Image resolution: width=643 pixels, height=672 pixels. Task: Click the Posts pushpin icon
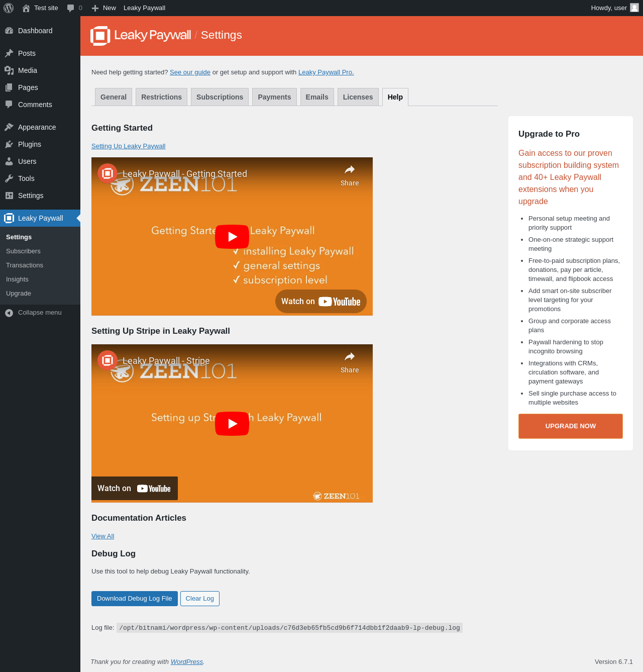(9, 53)
